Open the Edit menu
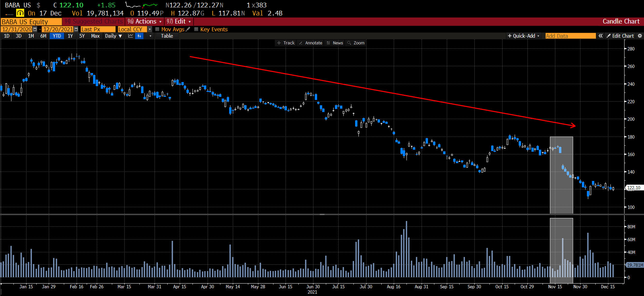 [x=179, y=22]
